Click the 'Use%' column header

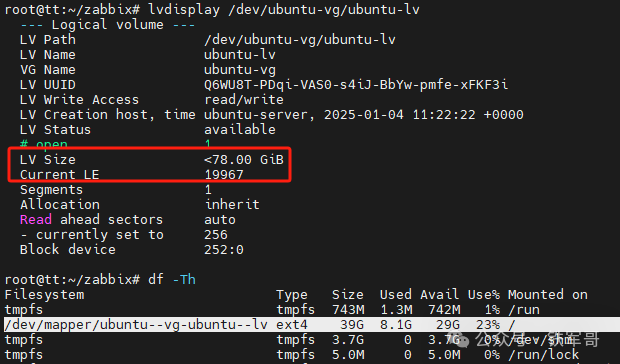484,295
